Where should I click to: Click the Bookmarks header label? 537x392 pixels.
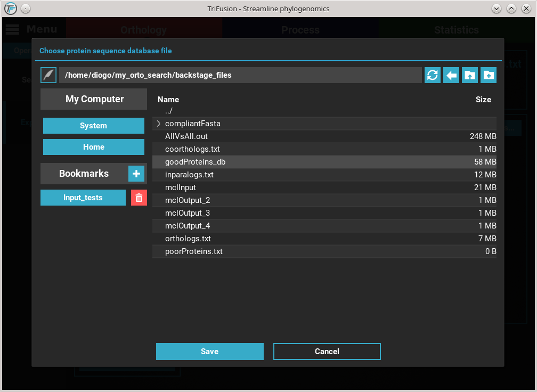pos(84,174)
